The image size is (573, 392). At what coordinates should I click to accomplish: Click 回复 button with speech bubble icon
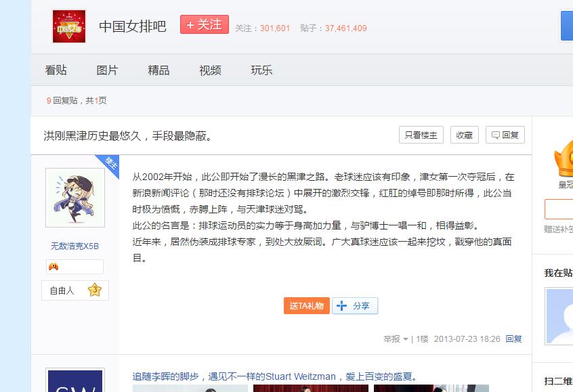click(x=505, y=135)
